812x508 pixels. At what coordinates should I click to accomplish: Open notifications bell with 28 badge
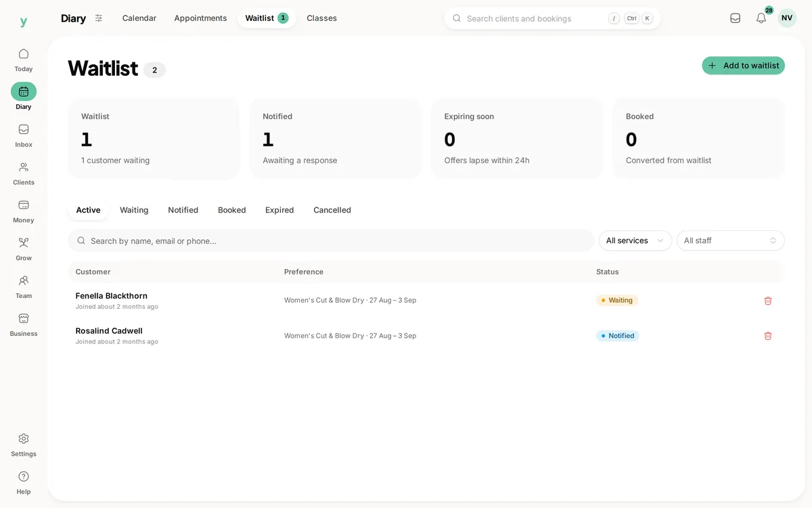(761, 18)
